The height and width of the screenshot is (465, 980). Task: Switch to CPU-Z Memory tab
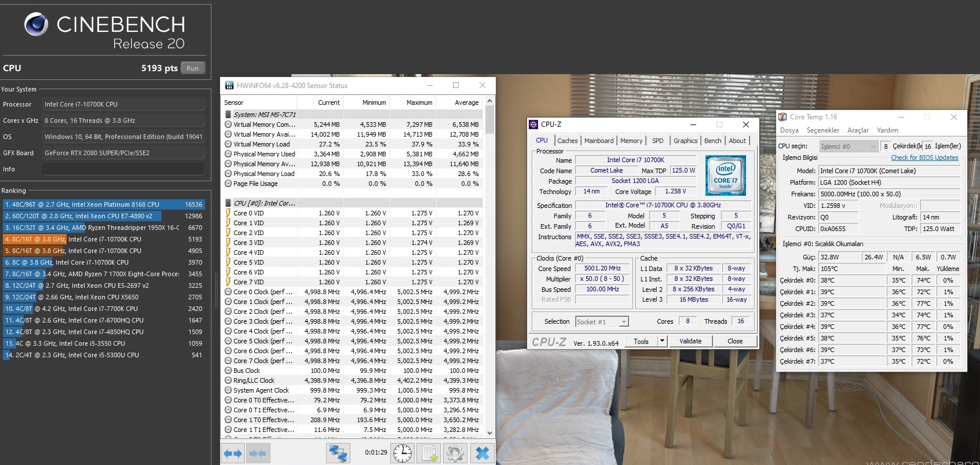pos(631,141)
